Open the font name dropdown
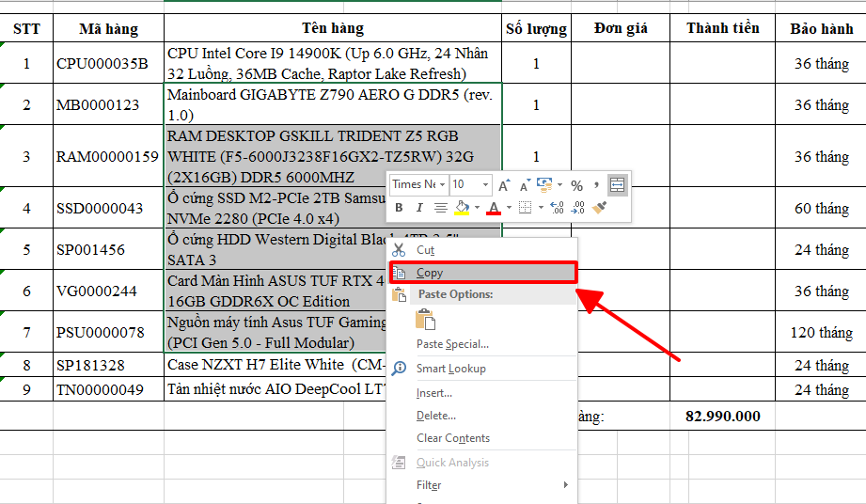 click(x=442, y=184)
